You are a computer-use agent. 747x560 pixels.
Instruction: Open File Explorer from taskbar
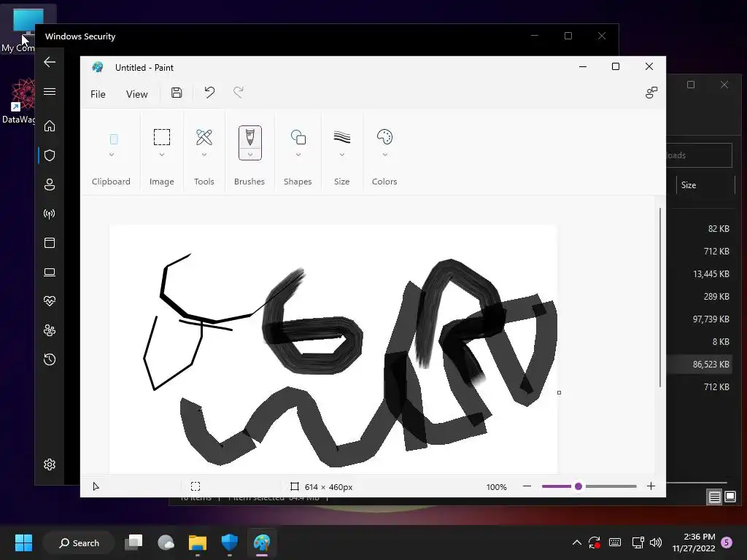coord(197,542)
